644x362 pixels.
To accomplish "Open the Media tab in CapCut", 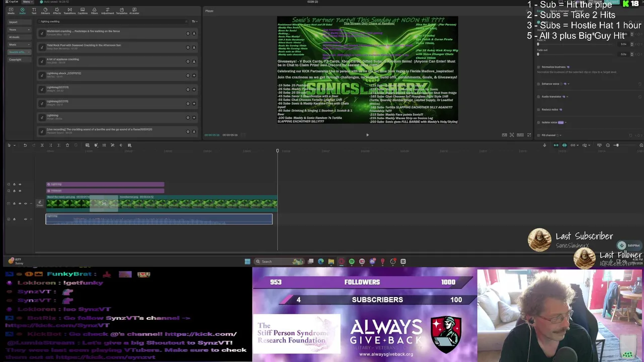I will click(11, 11).
